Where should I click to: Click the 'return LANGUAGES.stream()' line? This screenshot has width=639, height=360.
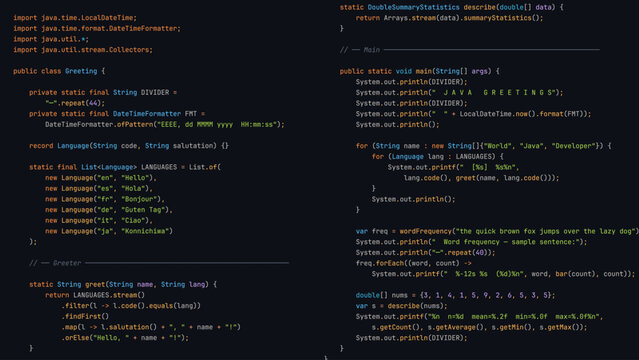pos(95,295)
